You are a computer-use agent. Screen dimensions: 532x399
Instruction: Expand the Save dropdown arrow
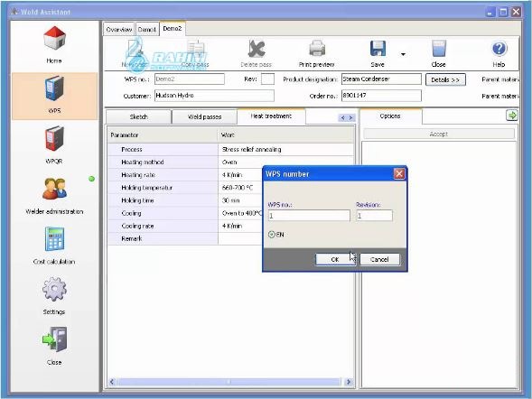[x=403, y=54]
